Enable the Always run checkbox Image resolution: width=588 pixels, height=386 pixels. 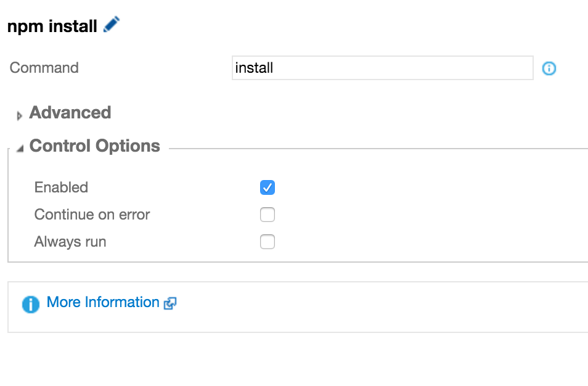(267, 242)
